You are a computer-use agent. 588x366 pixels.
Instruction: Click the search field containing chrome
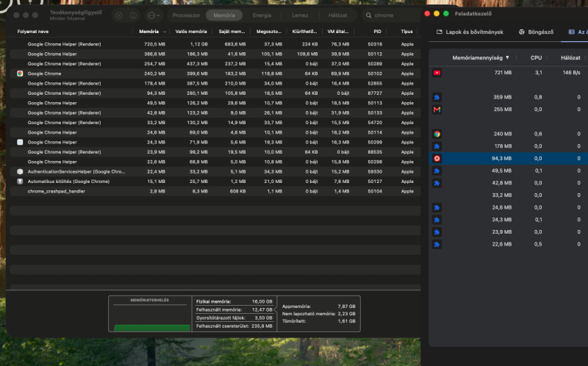(392, 15)
